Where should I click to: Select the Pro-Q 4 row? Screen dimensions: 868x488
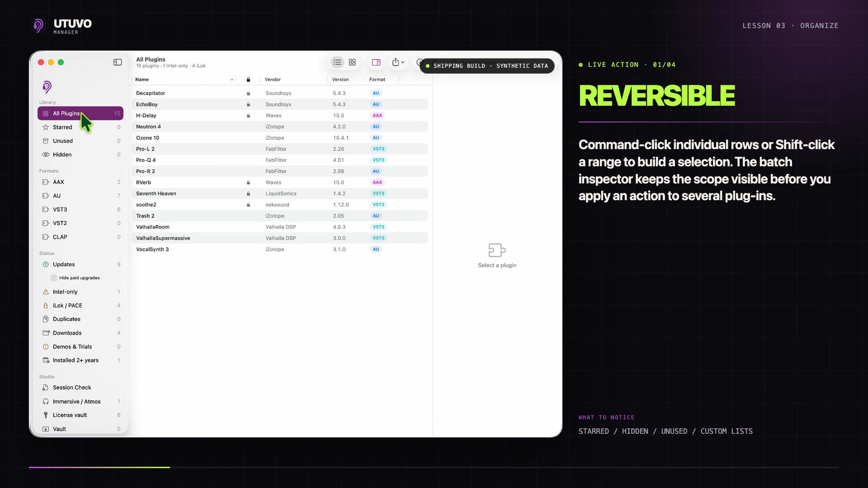280,160
